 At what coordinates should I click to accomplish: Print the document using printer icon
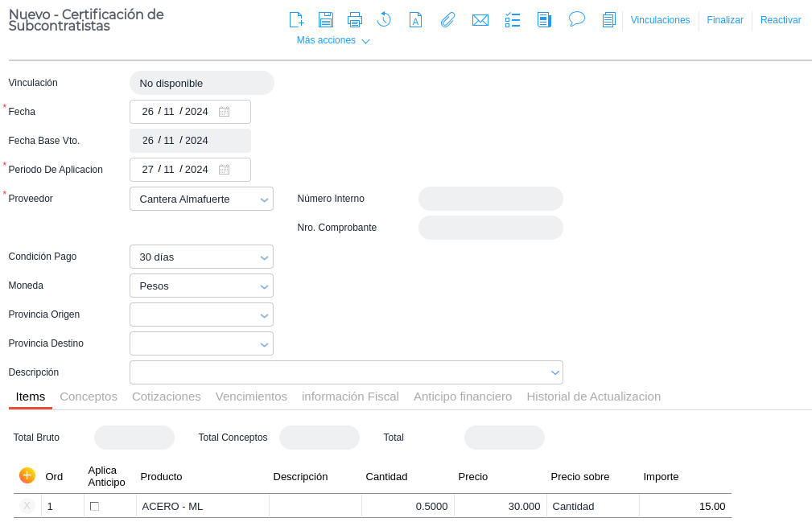click(354, 20)
